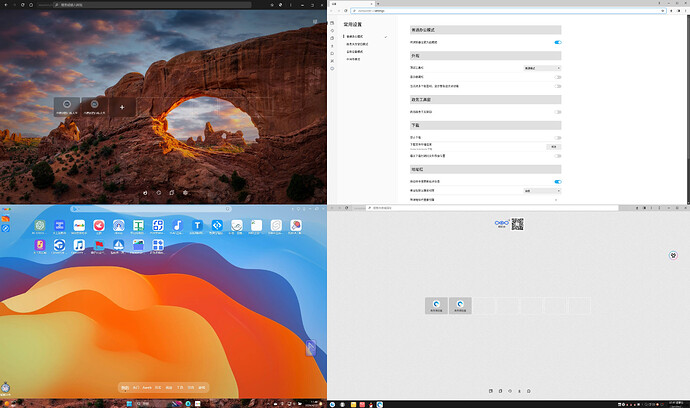Viewport: 690px width, 408px height.
Task: Open the menu button of the dark browser
Action: point(290,5)
